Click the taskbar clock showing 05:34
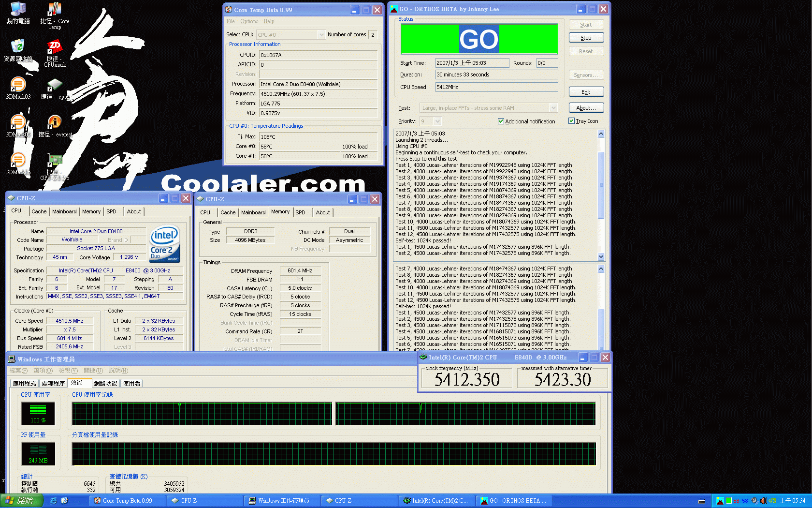Viewport: 812px width, 508px height. 793,501
